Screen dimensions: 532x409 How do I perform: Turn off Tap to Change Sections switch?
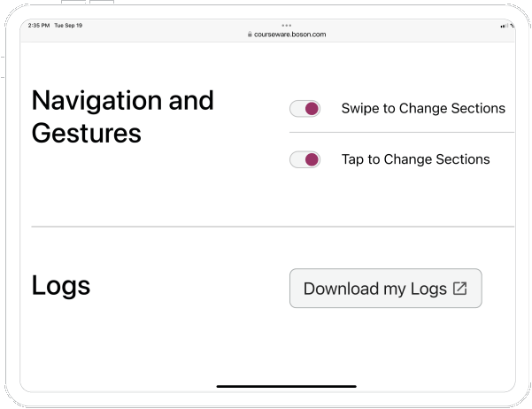tap(305, 160)
